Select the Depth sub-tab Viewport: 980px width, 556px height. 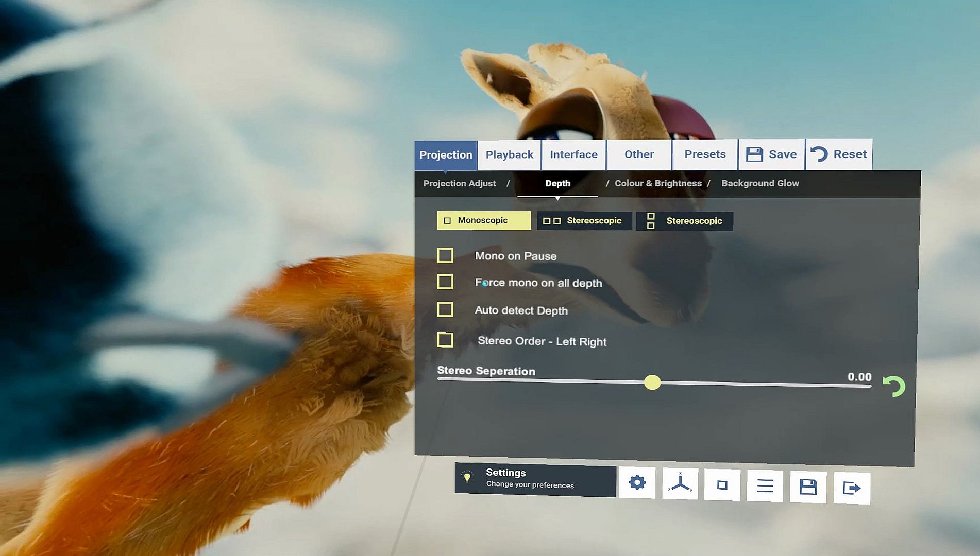[557, 183]
